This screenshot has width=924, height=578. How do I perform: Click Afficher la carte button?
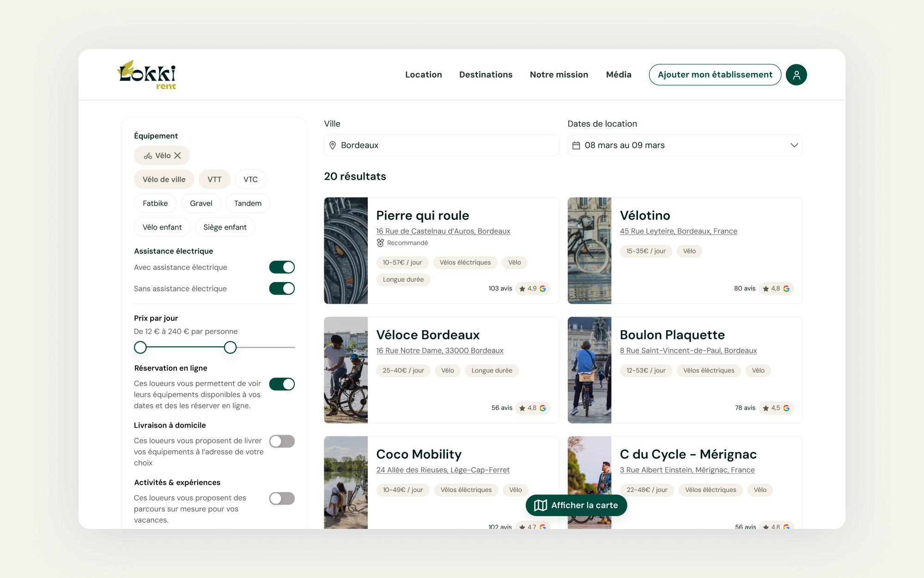coord(576,505)
